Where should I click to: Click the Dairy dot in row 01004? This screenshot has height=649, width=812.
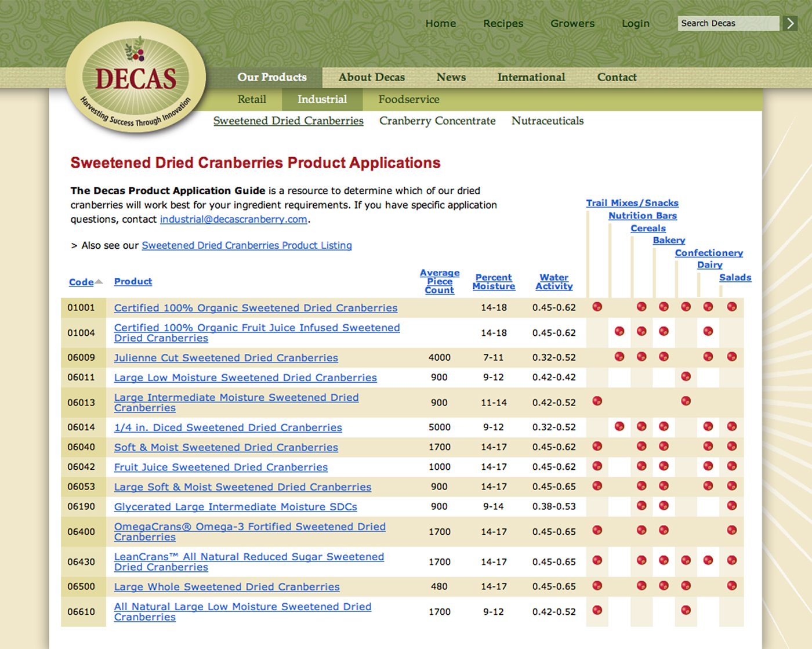(708, 331)
